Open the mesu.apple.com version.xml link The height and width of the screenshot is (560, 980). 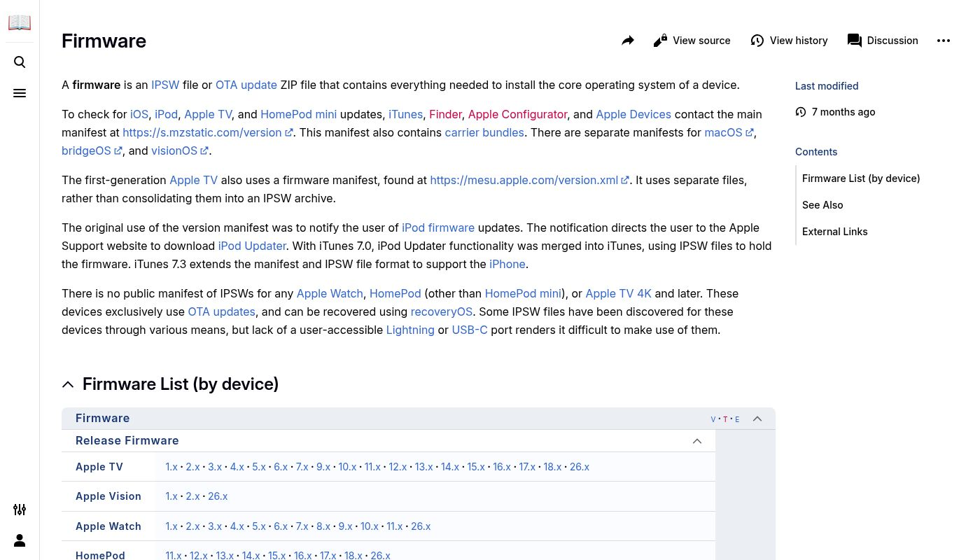coord(524,180)
